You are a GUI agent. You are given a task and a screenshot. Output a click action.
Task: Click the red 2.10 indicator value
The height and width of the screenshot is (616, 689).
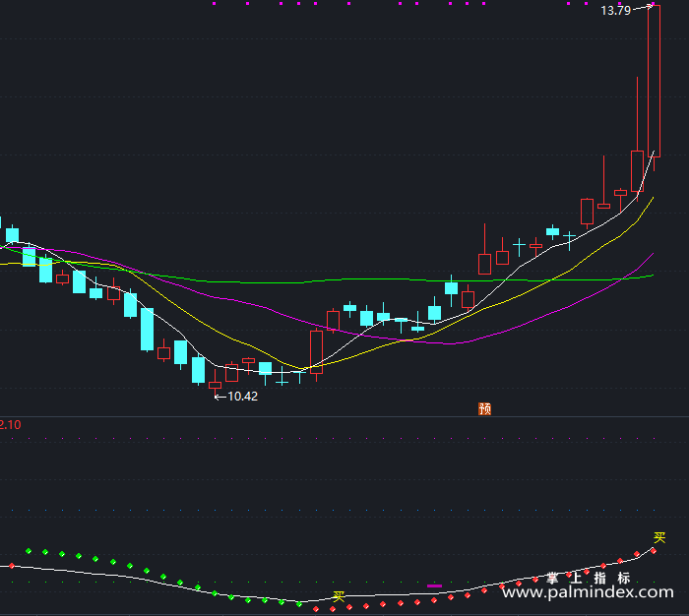(x=10, y=425)
